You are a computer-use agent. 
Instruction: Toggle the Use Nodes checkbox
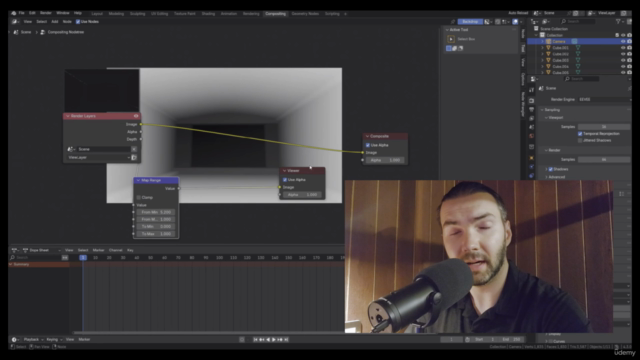click(78, 22)
